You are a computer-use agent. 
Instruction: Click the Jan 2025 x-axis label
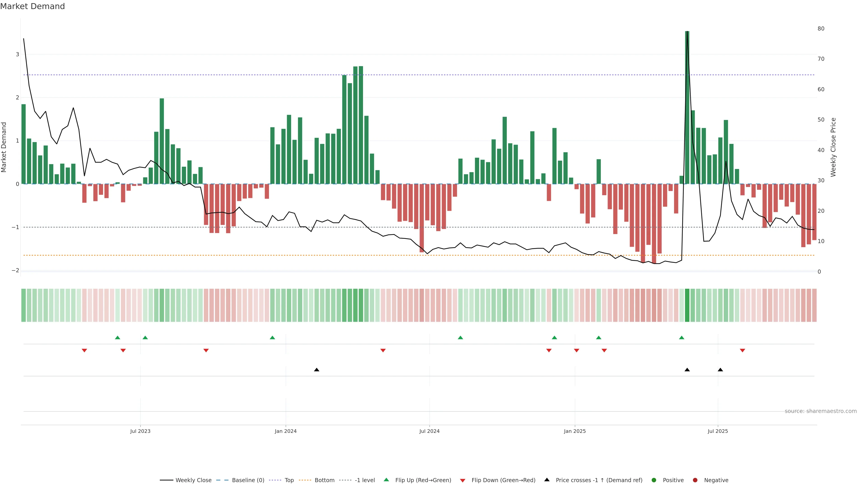click(575, 431)
